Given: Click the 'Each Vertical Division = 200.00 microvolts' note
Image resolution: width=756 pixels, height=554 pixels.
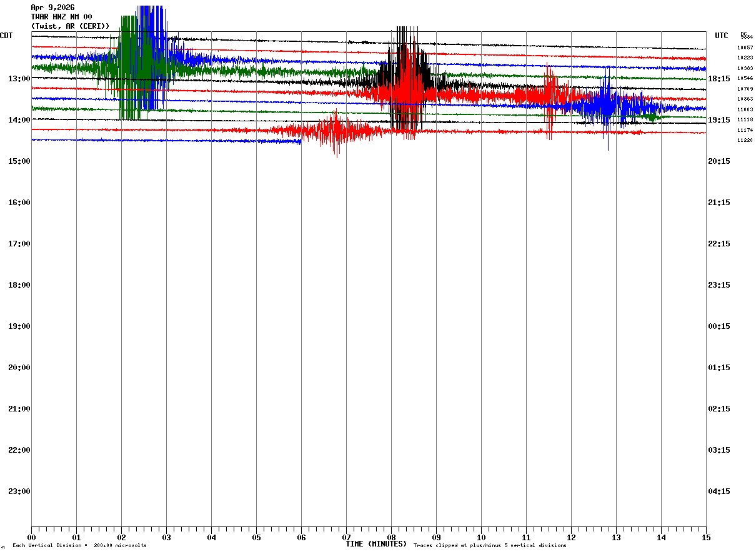Looking at the screenshot, I should tap(79, 546).
